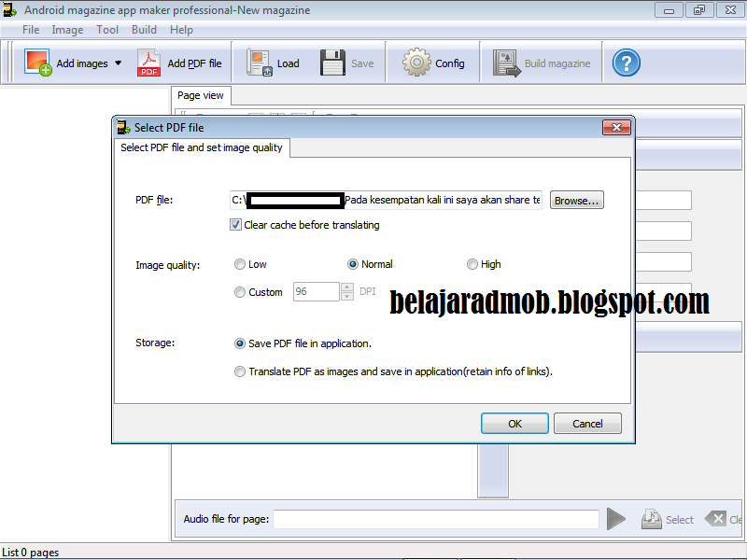This screenshot has height=560, width=747.
Task: Click the app icon in the main title bar
Action: 9,9
